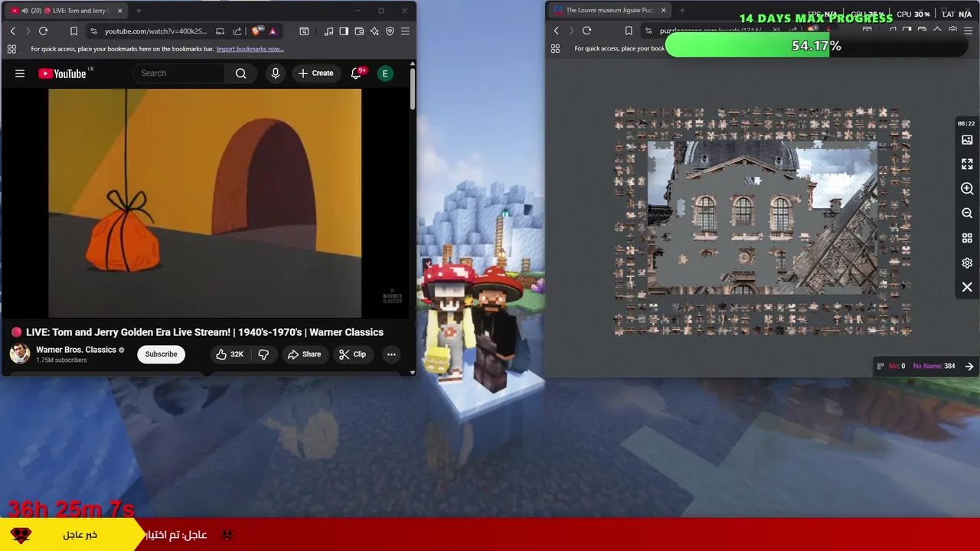Go forward in the YouTube browser window
980x551 pixels.
28,31
